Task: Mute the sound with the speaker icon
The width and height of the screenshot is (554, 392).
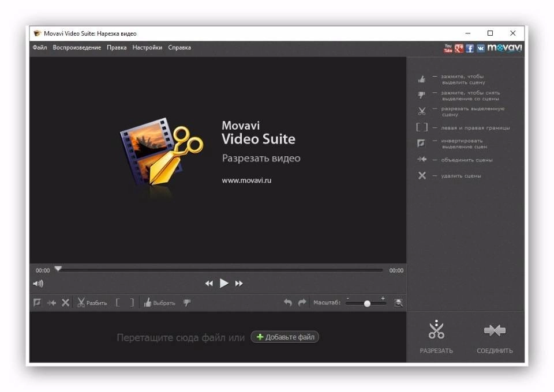Action: coord(38,283)
